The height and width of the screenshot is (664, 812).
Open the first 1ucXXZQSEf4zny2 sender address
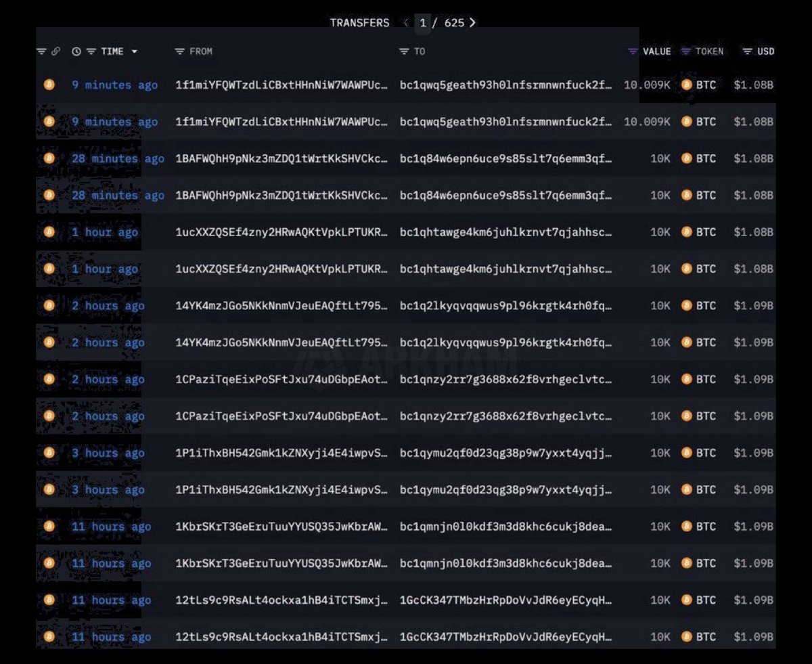click(x=281, y=232)
